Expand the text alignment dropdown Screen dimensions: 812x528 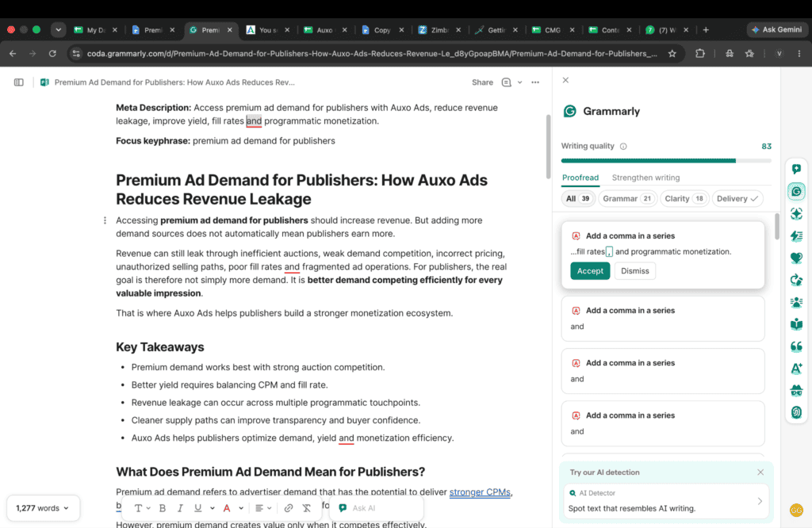click(263, 508)
